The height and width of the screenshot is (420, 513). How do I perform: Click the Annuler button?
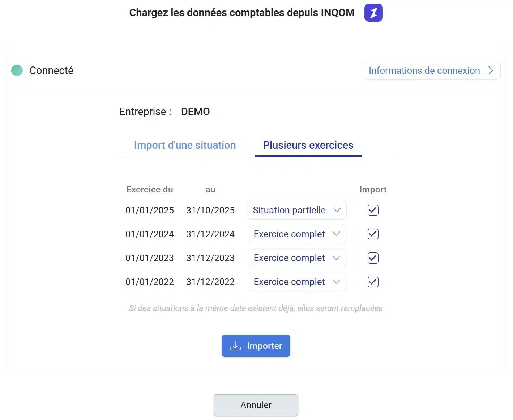click(x=256, y=405)
